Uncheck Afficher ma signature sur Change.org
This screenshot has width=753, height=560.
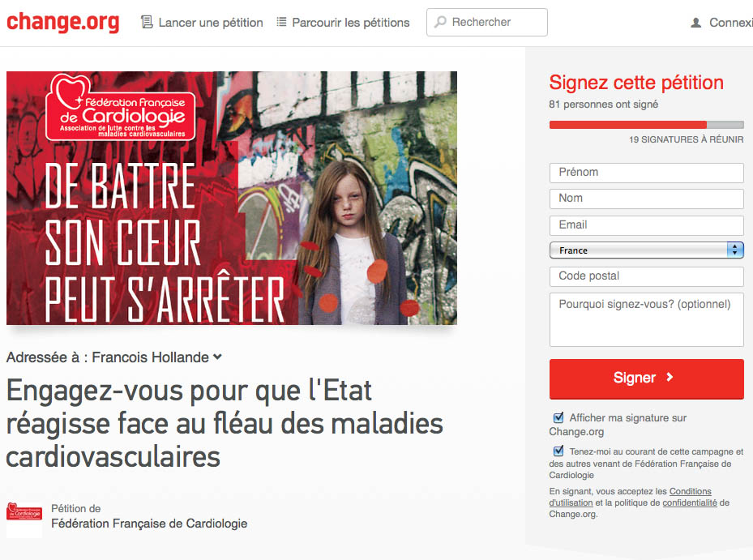coord(558,417)
